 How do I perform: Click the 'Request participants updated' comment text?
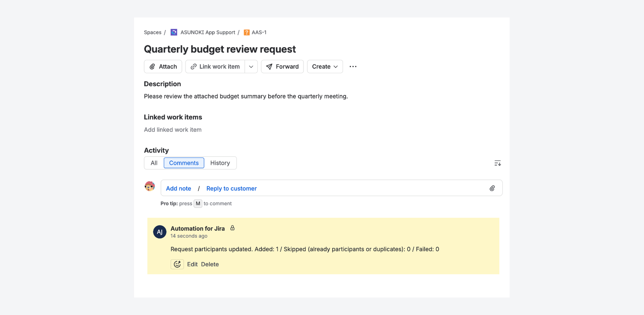(x=305, y=249)
